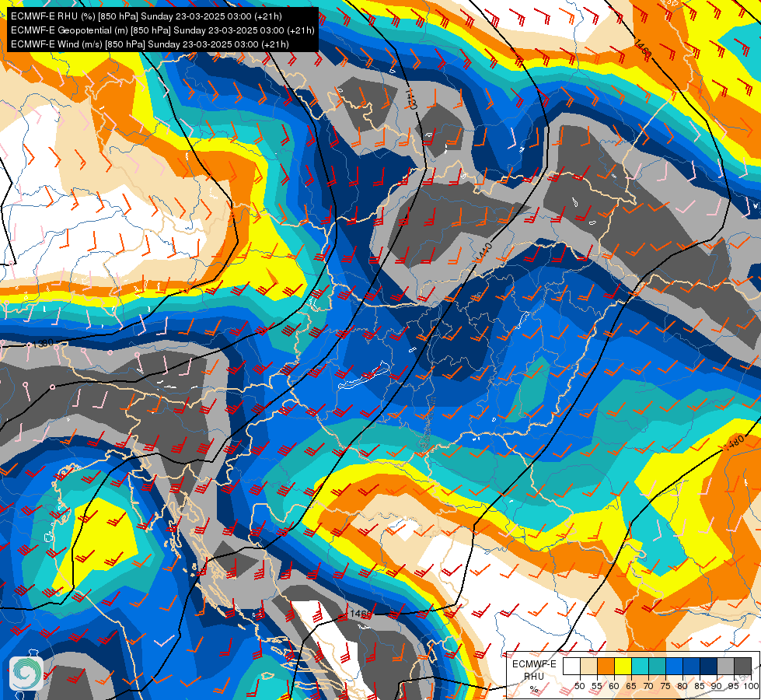The width and height of the screenshot is (761, 700).
Task: Click the 1480 geopotential contour label
Action: (733, 442)
